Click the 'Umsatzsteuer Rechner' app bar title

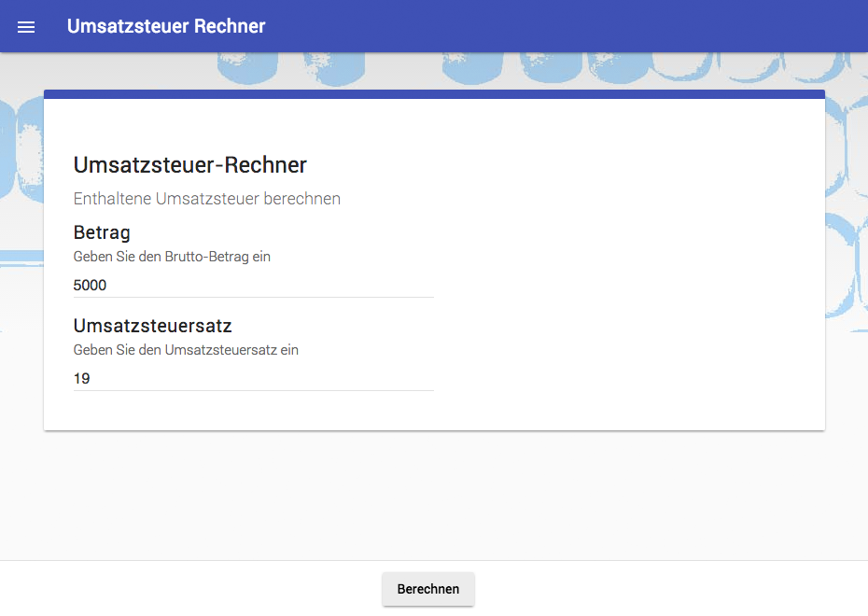tap(166, 26)
